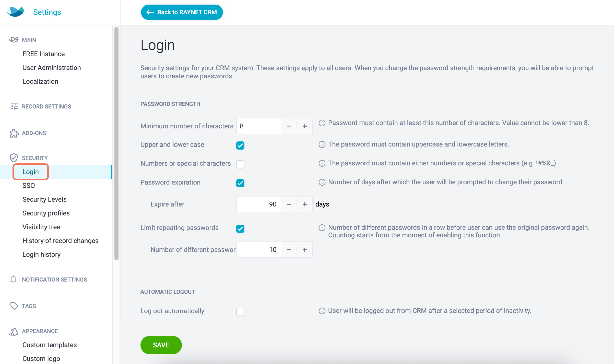Image resolution: width=614 pixels, height=364 pixels.
Task: Enable the Log out automatically checkbox
Action: pyautogui.click(x=240, y=312)
